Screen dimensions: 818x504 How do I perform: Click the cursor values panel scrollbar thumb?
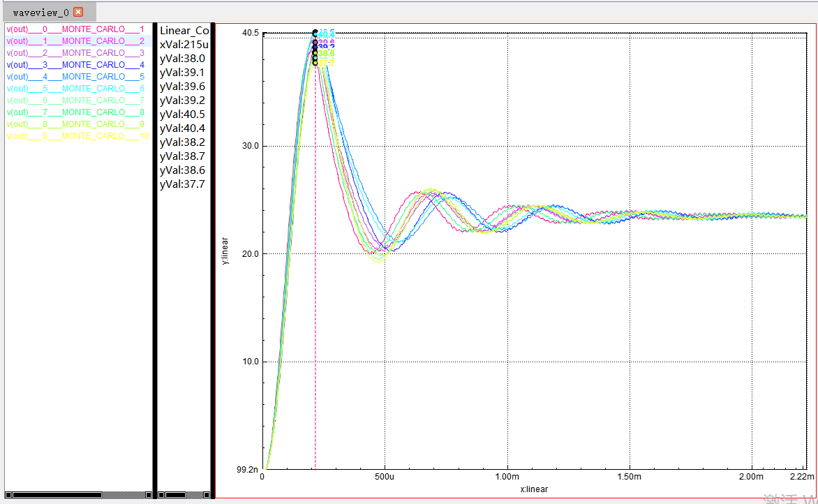(x=175, y=495)
